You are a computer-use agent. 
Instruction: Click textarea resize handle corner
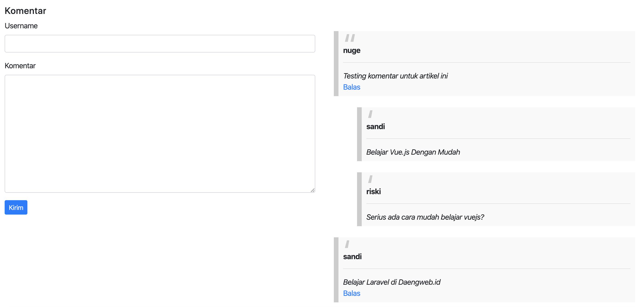(312, 190)
